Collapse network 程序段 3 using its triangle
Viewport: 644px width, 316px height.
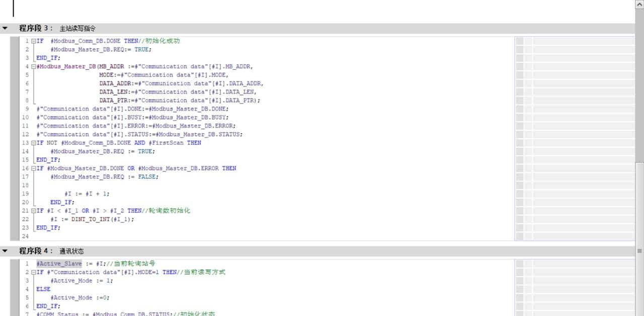click(x=5, y=28)
